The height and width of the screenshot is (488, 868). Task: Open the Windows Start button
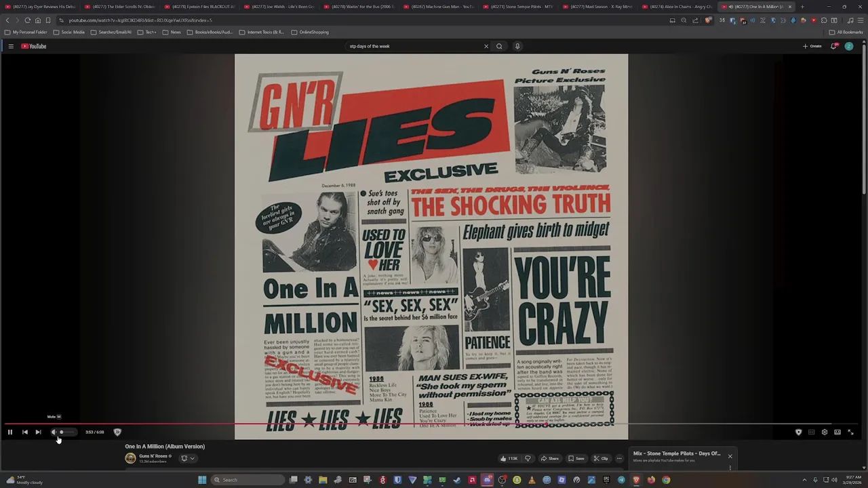click(x=202, y=480)
